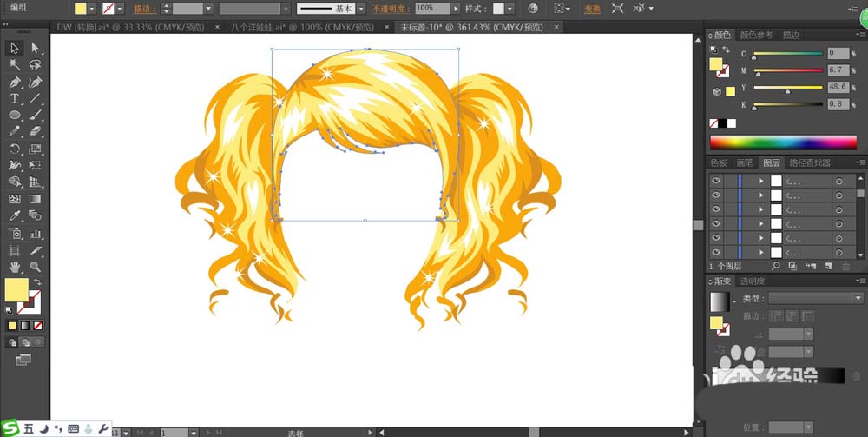This screenshot has height=437, width=868.
Task: Open the brush definition 基本 dropdown
Action: coord(361,9)
